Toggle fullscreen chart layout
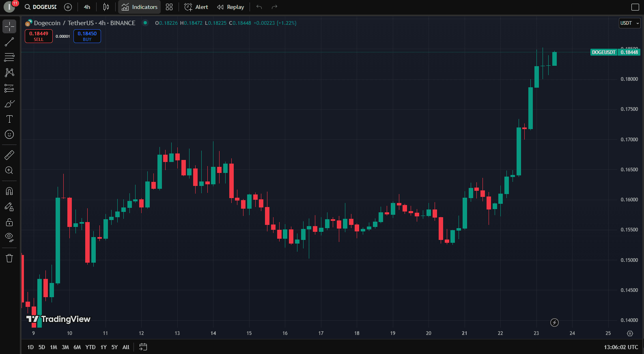Viewport: 644px width, 354px height. [x=635, y=7]
